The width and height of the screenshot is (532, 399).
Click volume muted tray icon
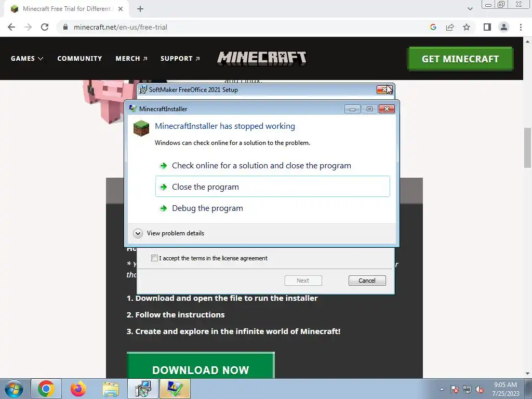480,389
